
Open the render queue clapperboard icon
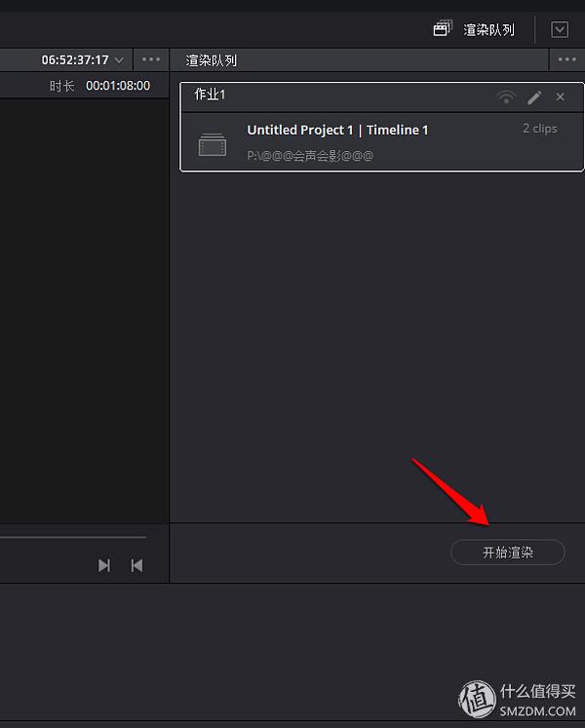point(443,29)
